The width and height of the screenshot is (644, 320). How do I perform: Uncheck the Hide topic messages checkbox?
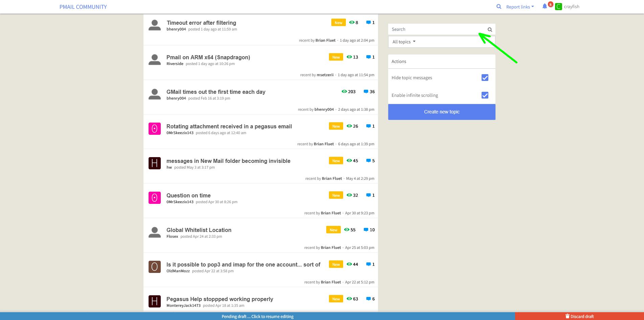[x=485, y=78]
